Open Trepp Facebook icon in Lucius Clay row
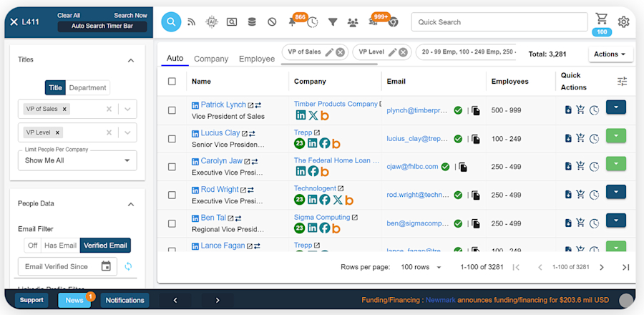 (324, 143)
